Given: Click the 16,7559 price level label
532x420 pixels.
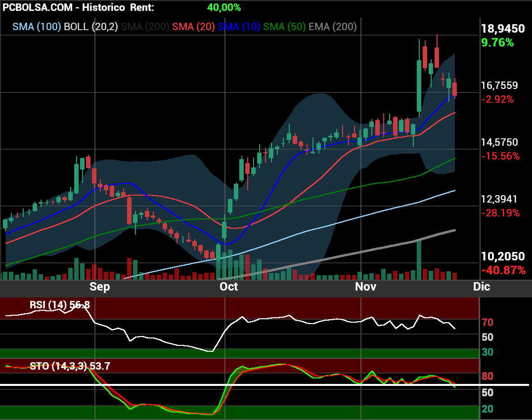Looking at the screenshot, I should tap(499, 85).
